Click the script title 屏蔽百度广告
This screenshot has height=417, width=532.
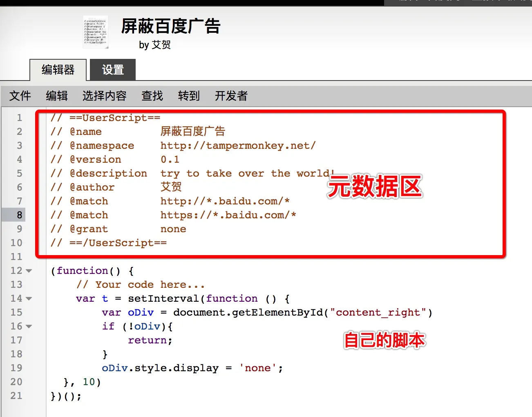point(171,27)
